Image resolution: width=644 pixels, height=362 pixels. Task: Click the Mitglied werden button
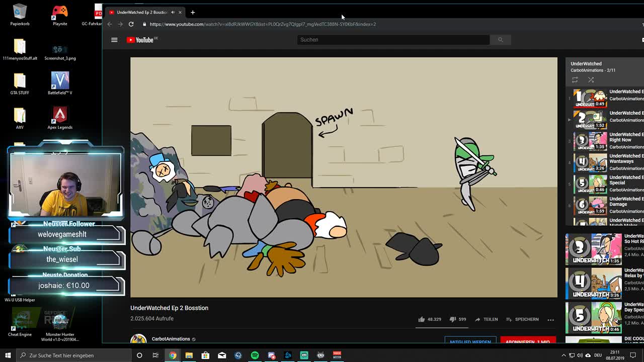click(470, 340)
